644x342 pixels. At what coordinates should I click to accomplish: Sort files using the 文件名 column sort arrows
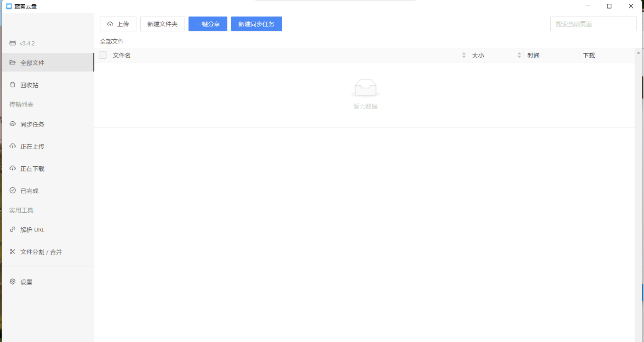pyautogui.click(x=464, y=55)
